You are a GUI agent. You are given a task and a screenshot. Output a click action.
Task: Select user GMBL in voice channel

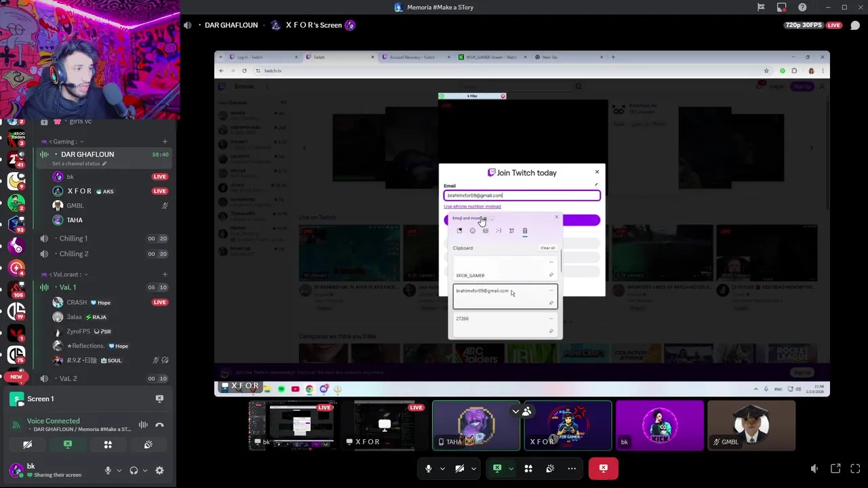coord(110,205)
